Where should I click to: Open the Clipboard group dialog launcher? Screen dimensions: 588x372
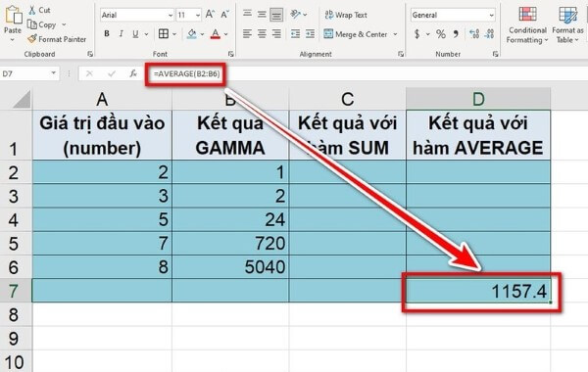[x=90, y=54]
